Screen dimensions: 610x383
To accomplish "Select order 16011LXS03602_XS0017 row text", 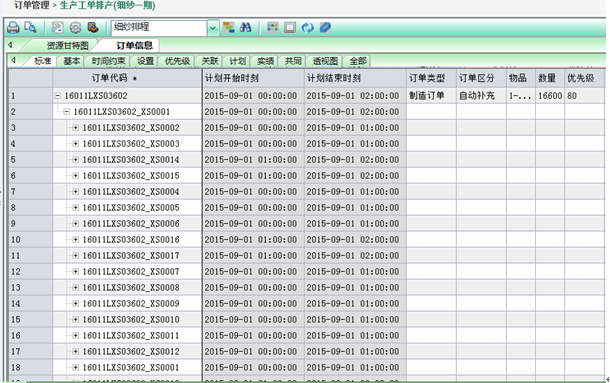I will click(x=131, y=256).
